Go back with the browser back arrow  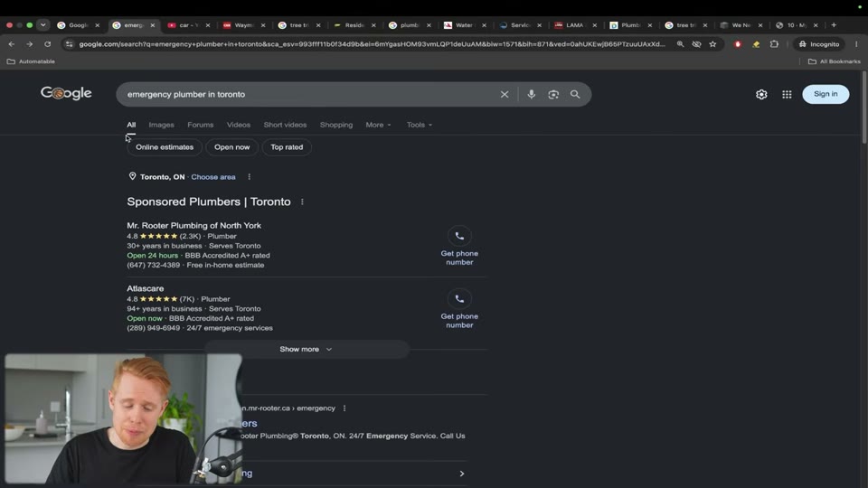point(12,44)
